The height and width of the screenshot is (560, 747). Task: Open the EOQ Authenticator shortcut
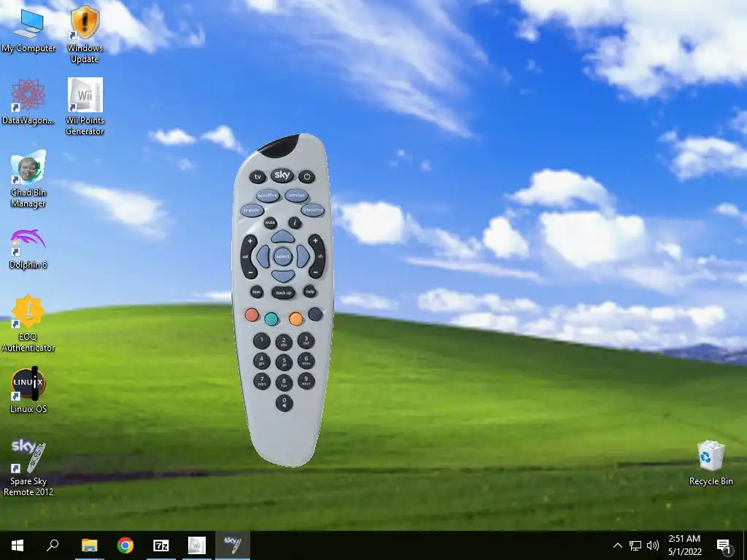(x=28, y=323)
